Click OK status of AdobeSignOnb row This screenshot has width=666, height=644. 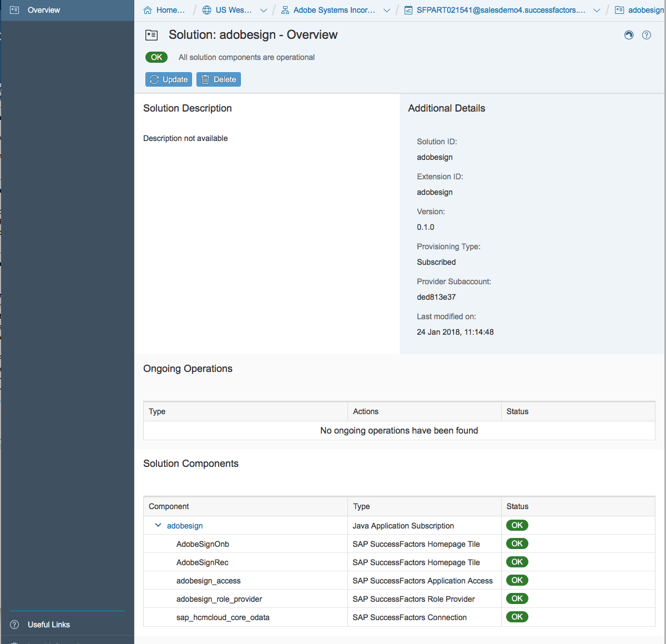pyautogui.click(x=517, y=544)
